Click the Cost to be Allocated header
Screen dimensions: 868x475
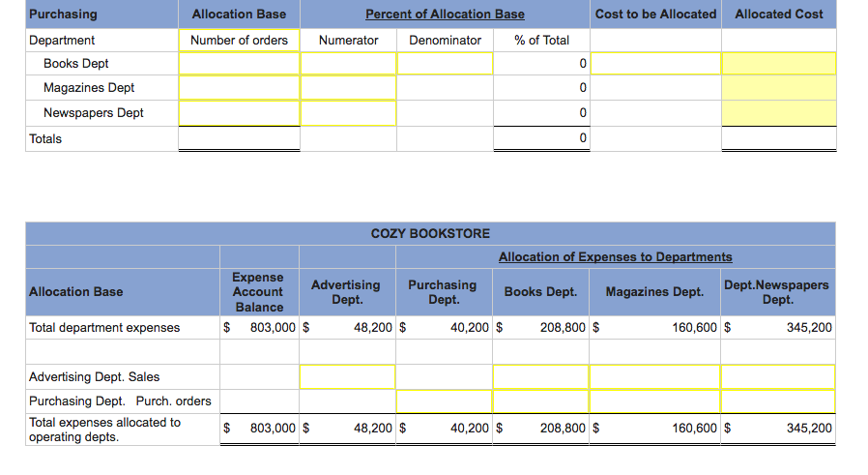coord(656,15)
